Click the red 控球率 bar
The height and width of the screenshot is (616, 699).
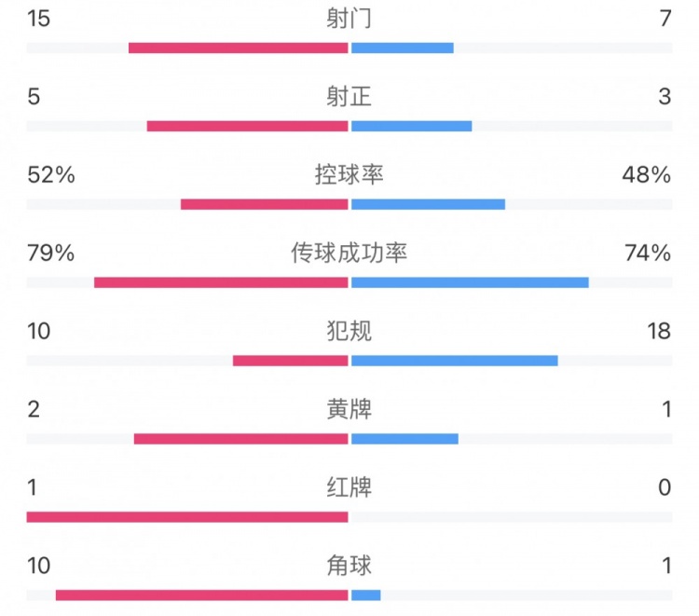[264, 204]
